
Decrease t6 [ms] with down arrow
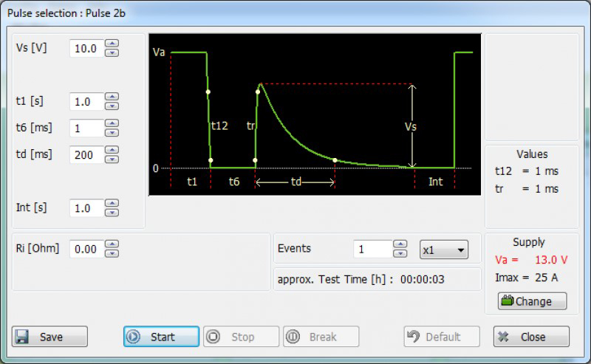coord(112,132)
